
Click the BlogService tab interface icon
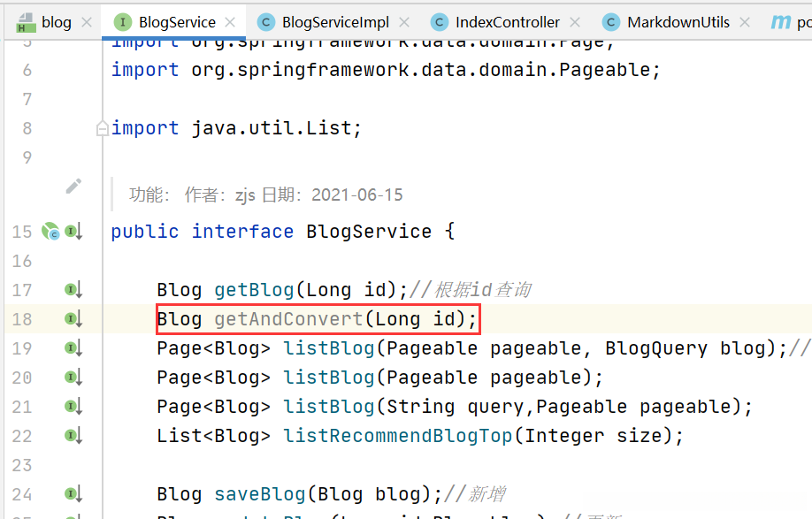click(123, 22)
